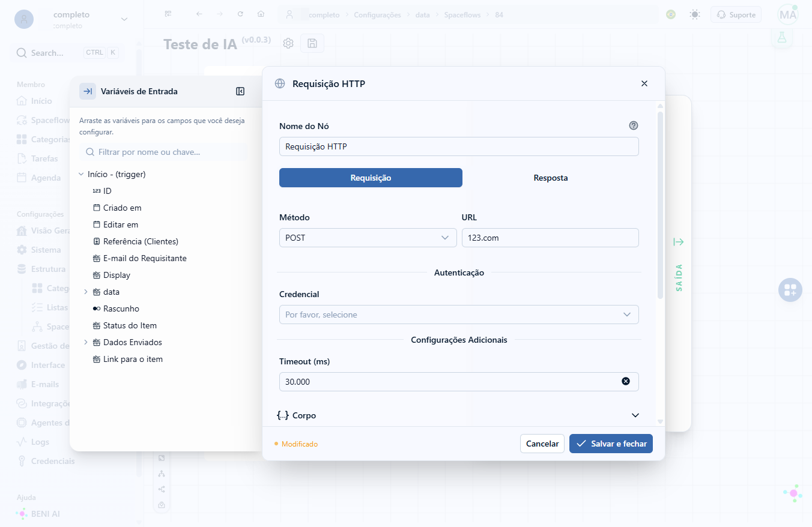Click the save disk icon in the header
Viewport: 812px width, 527px height.
[312, 43]
